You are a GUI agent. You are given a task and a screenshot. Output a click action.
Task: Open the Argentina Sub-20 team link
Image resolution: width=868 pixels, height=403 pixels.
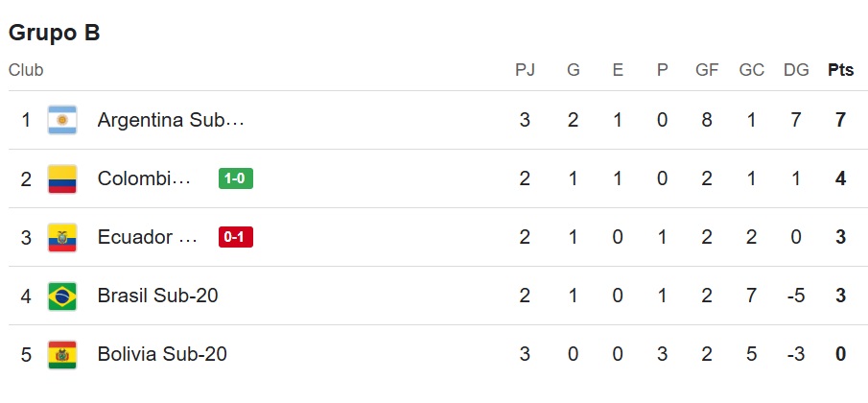click(x=171, y=120)
